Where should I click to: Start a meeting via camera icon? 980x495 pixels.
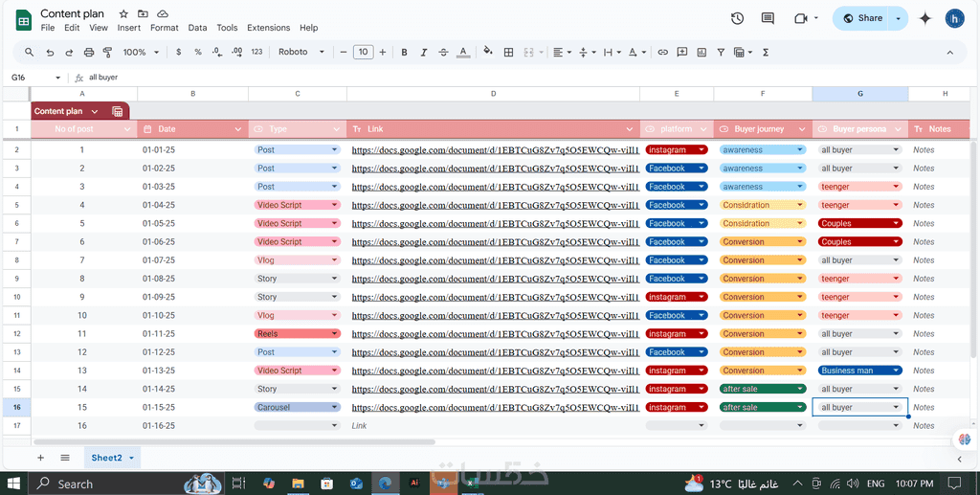pyautogui.click(x=801, y=19)
